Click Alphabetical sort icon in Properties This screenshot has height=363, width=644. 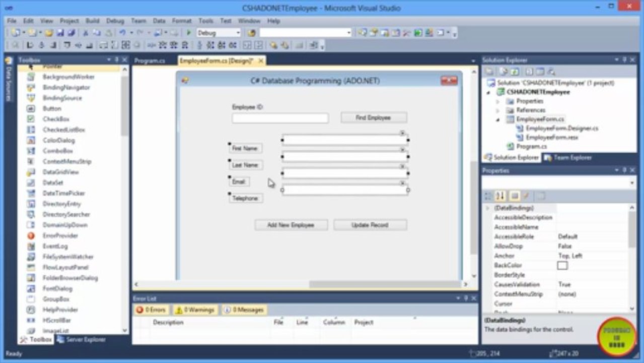pyautogui.click(x=500, y=196)
